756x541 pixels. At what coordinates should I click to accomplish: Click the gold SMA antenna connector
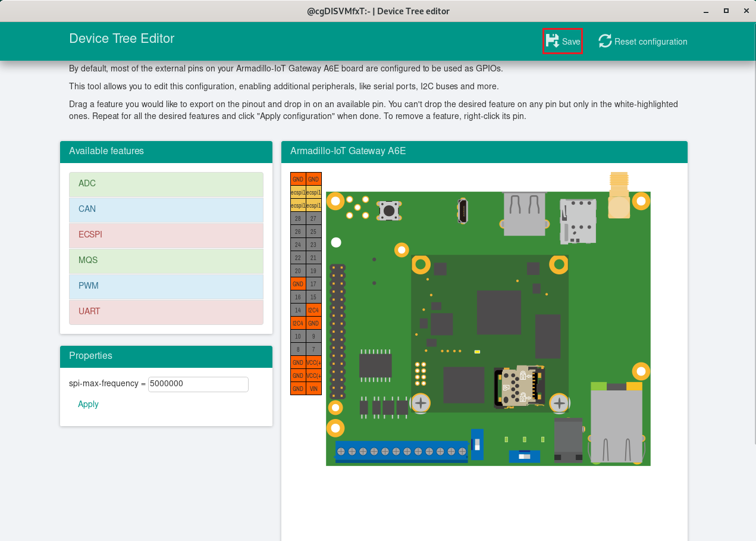coord(619,196)
